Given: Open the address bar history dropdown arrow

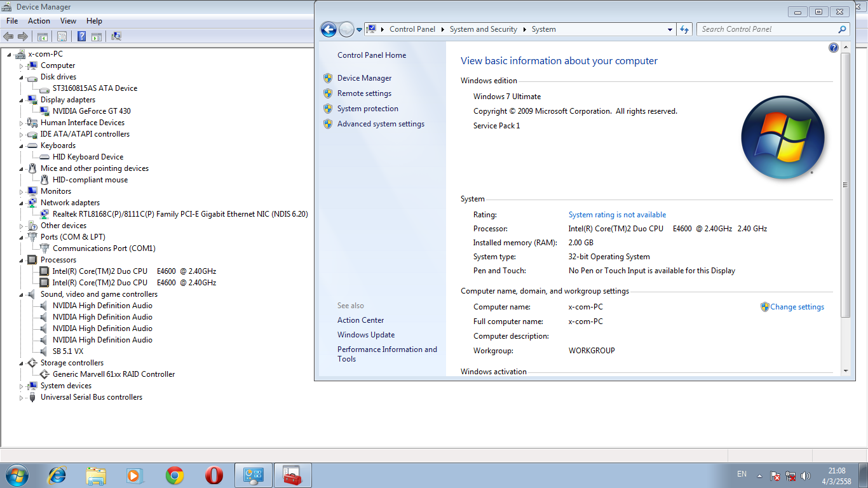Looking at the screenshot, I should (x=670, y=29).
